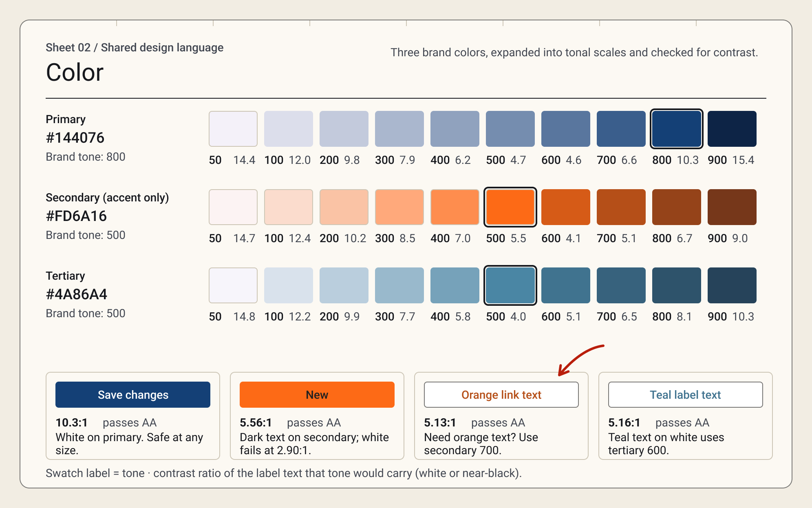The height and width of the screenshot is (508, 812).
Task: Choose the Tertiary 300 swatch
Action: (399, 285)
